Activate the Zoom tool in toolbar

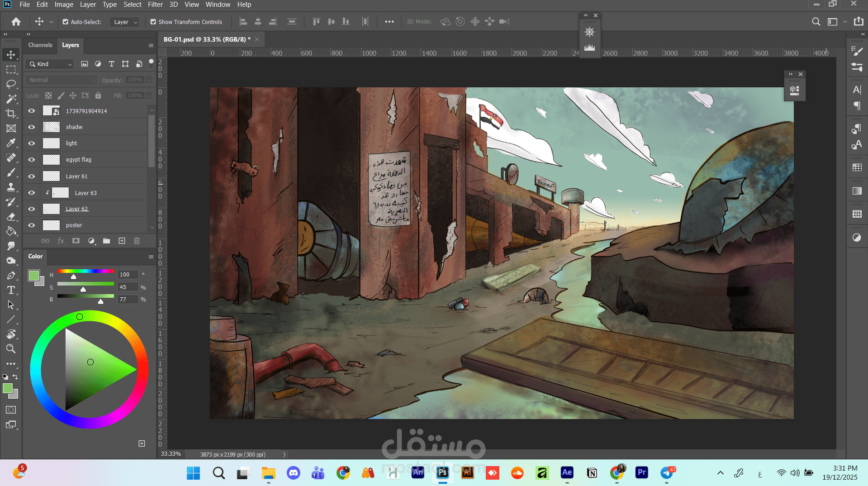(x=11, y=349)
